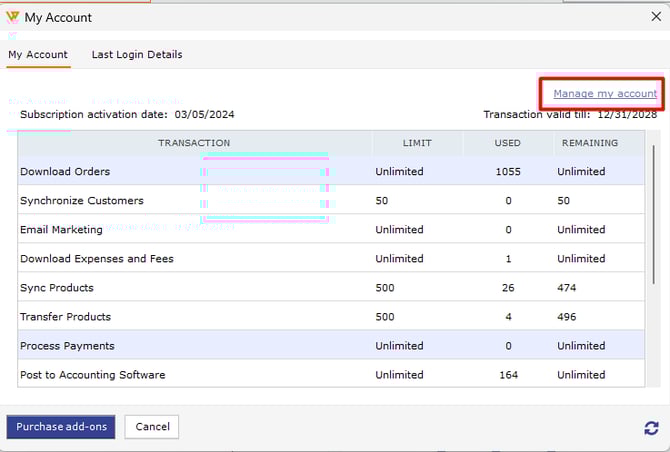The width and height of the screenshot is (670, 452).
Task: Select the My Account tab
Action: point(38,54)
